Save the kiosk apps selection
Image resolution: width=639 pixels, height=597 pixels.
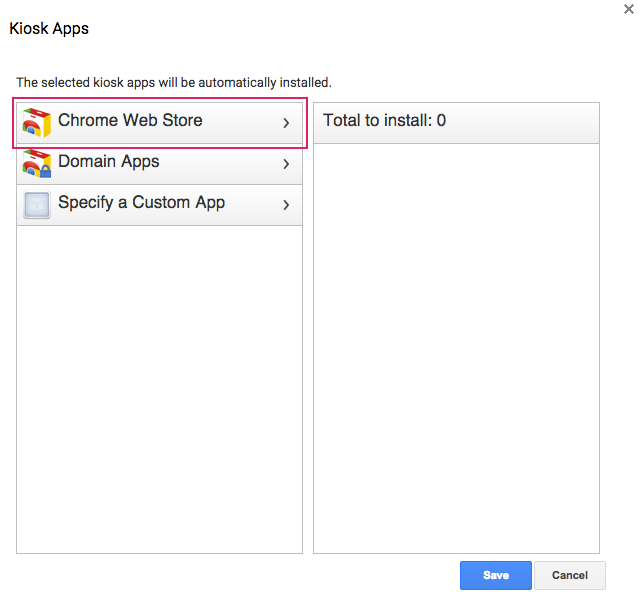496,575
